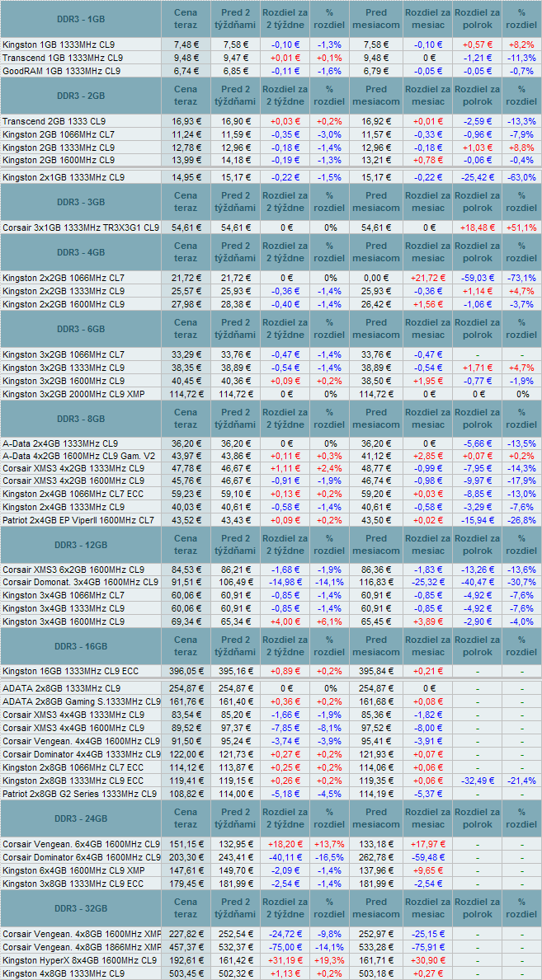Click the "DDR3 - 4GB" section header
542x980 pixels.
[81, 252]
